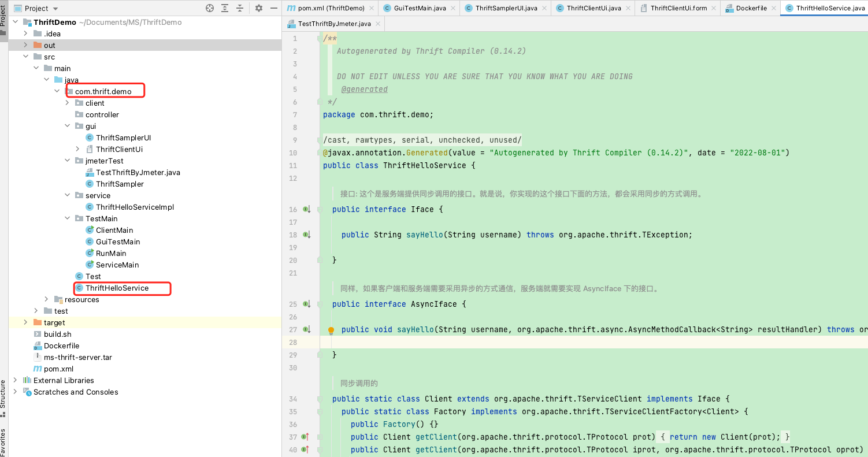Select ThriftSampler class in tree

click(120, 184)
